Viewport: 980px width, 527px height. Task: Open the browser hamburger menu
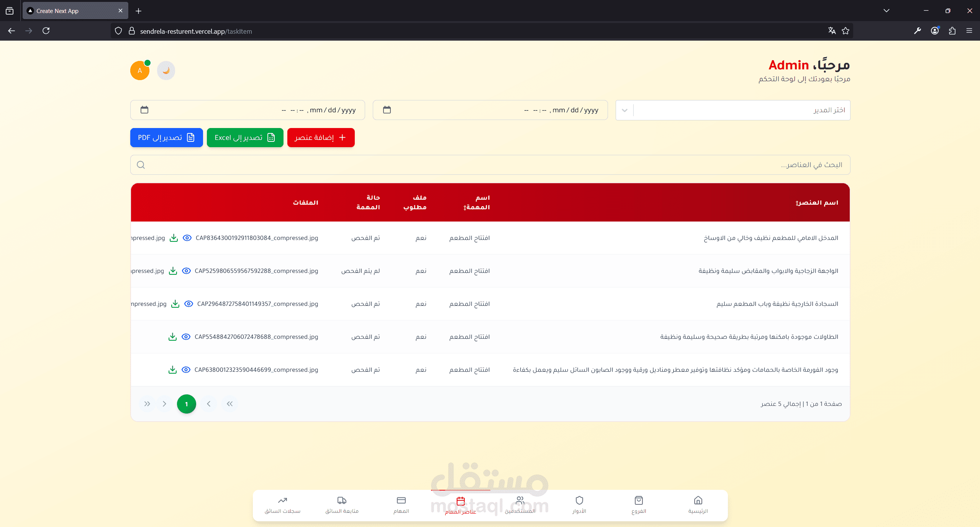[x=969, y=31]
